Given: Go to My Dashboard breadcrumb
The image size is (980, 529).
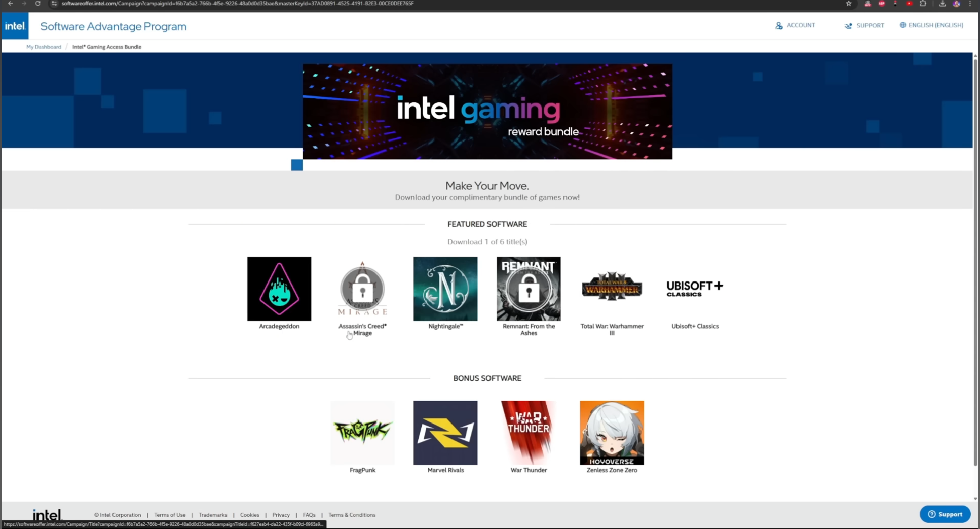Looking at the screenshot, I should [x=44, y=47].
